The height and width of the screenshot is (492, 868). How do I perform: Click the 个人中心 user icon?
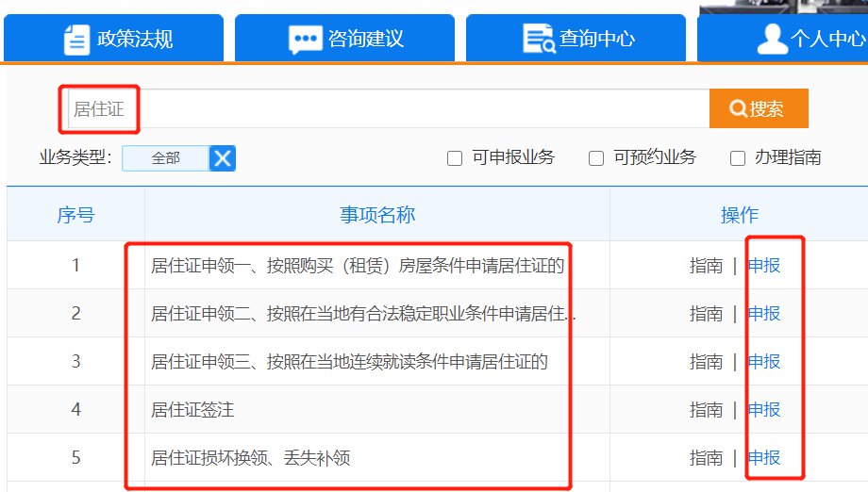(772, 39)
